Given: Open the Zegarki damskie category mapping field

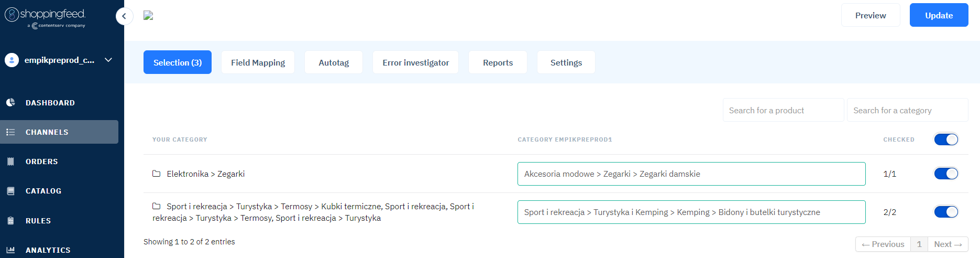Looking at the screenshot, I should coord(691,174).
